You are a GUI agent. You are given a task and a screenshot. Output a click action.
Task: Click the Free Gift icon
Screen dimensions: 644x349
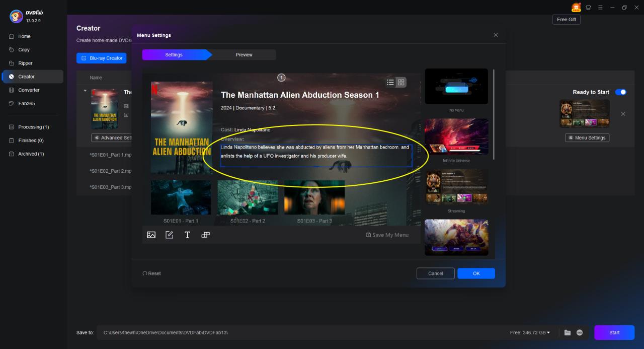(x=576, y=8)
